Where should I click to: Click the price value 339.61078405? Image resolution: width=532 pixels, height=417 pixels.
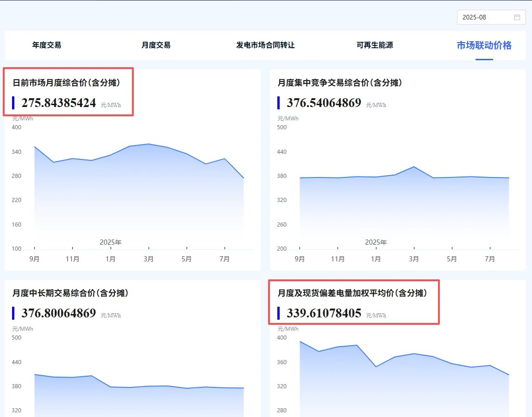point(324,313)
